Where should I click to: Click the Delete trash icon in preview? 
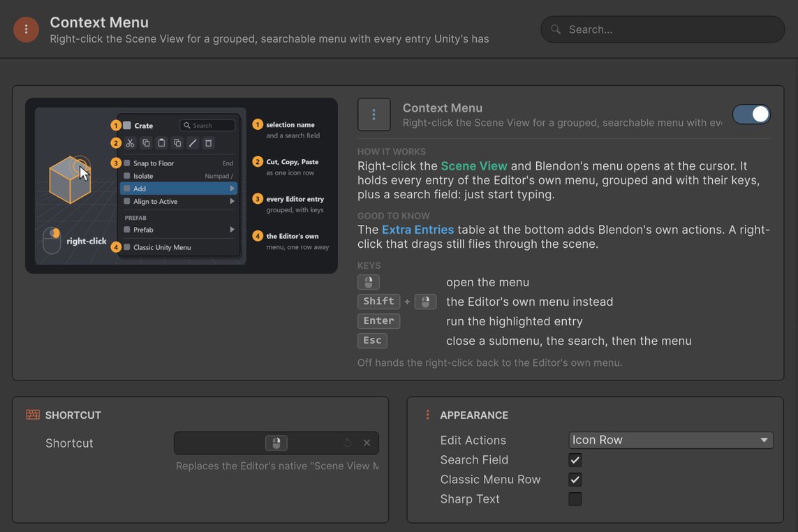(x=208, y=143)
